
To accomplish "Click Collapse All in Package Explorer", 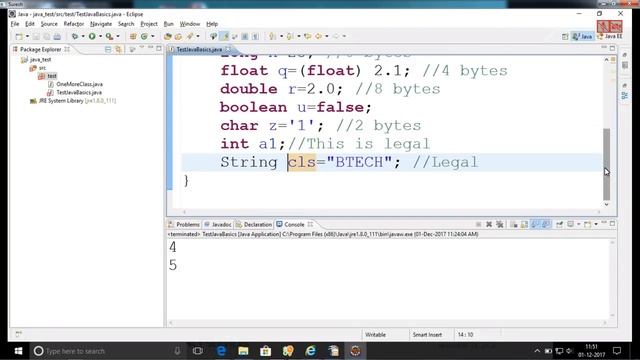I will coord(108,49).
